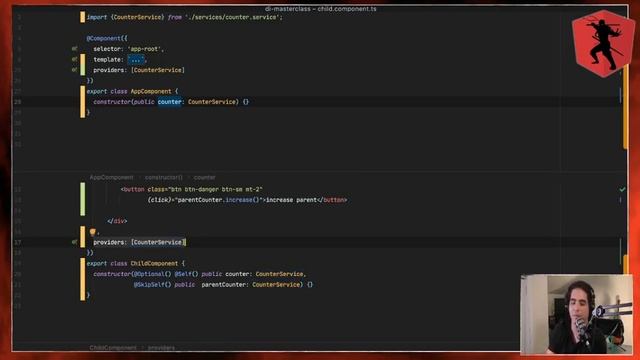Select the constructor() breadcrumb in upper editor
This screenshot has height=360, width=640.
(164, 178)
